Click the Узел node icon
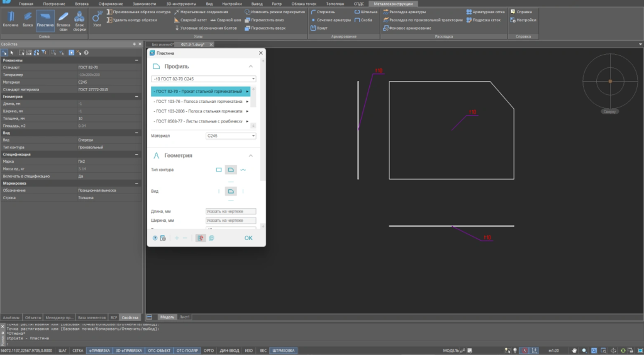Viewport: 644px width, 355px height. pyautogui.click(x=96, y=19)
